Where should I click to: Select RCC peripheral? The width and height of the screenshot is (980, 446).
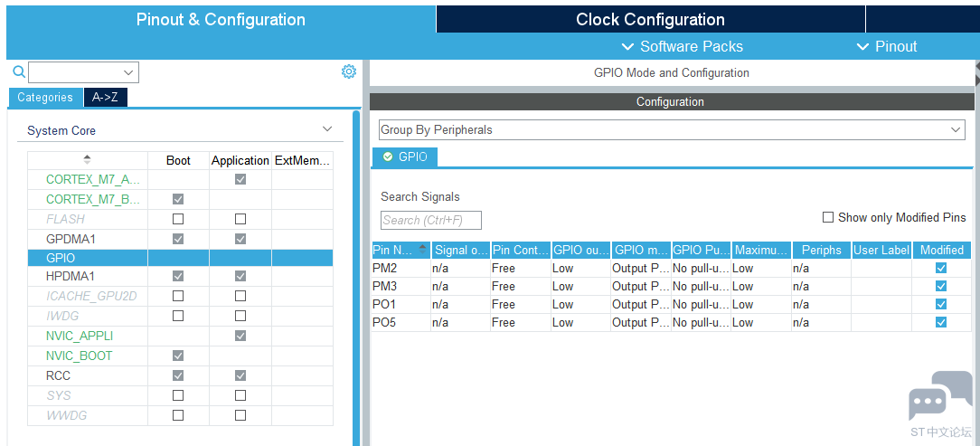click(x=58, y=376)
